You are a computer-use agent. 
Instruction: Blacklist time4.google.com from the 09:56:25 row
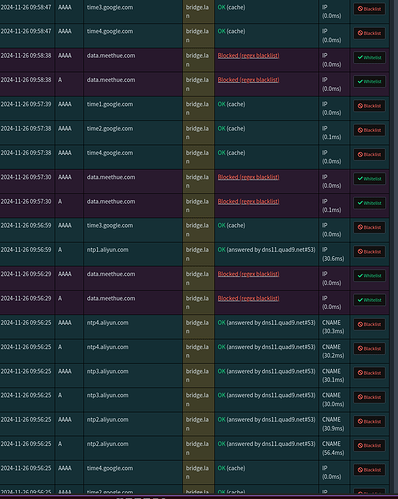(369, 470)
